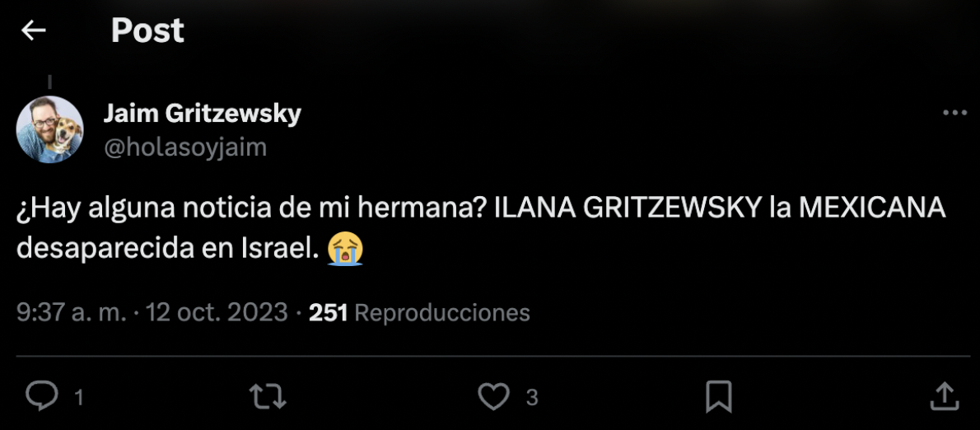Click the date 12 oct. 2023

[217, 313]
